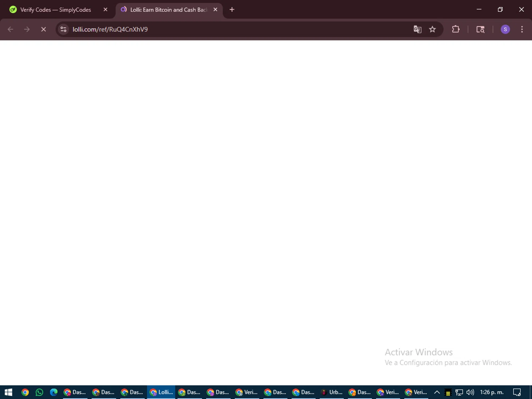The width and height of the screenshot is (532, 399).
Task: Go forward with the arrow button
Action: click(27, 29)
